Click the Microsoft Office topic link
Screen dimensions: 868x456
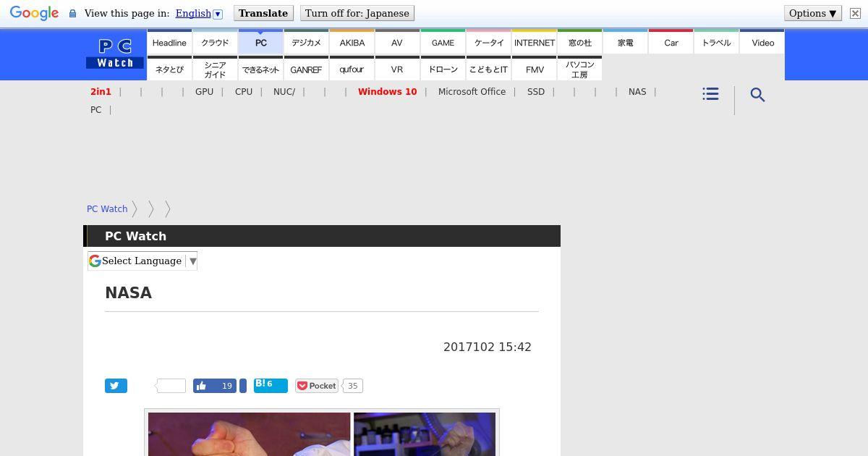472,92
